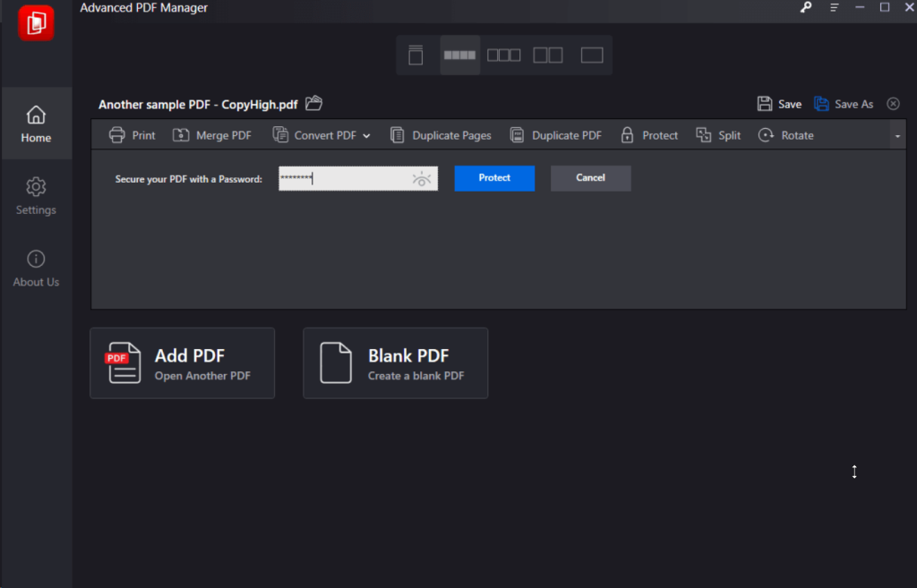Click the 'Secure your PDF with a Password' label

click(x=188, y=179)
